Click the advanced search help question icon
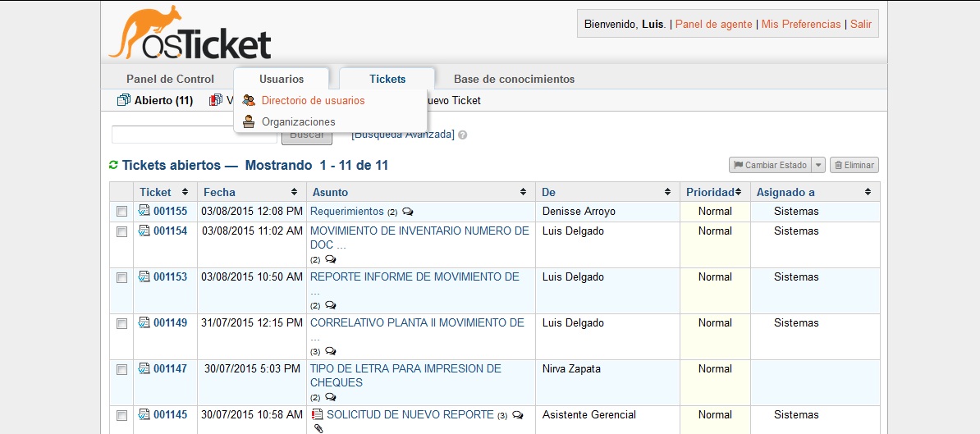Viewport: 980px width, 434px height. pyautogui.click(x=462, y=135)
